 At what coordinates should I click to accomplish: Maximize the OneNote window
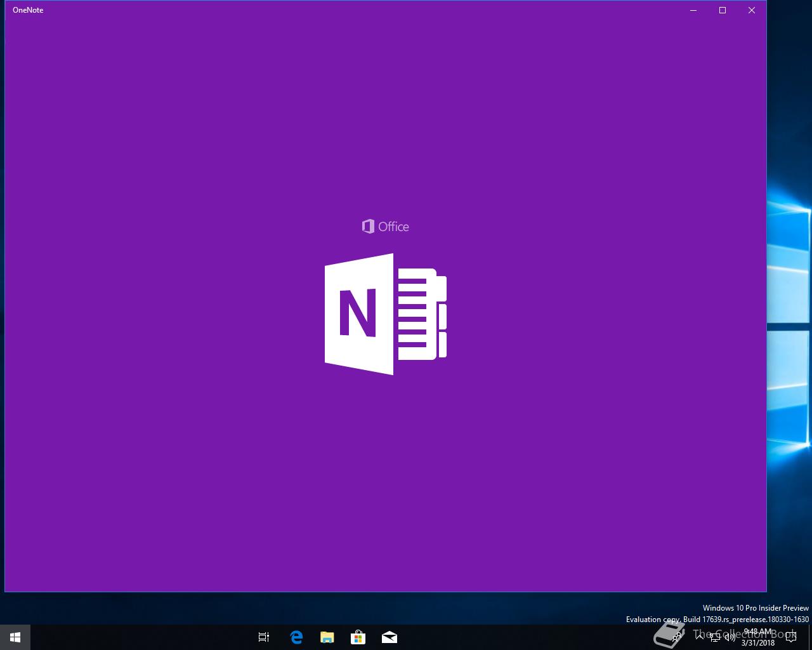point(723,10)
